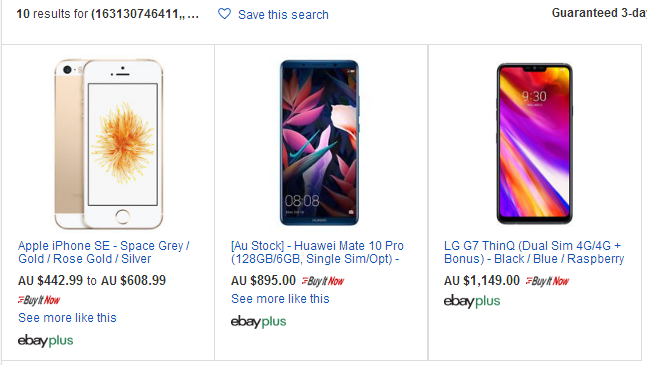
Task: Click the 10 results search query text
Action: click(107, 14)
